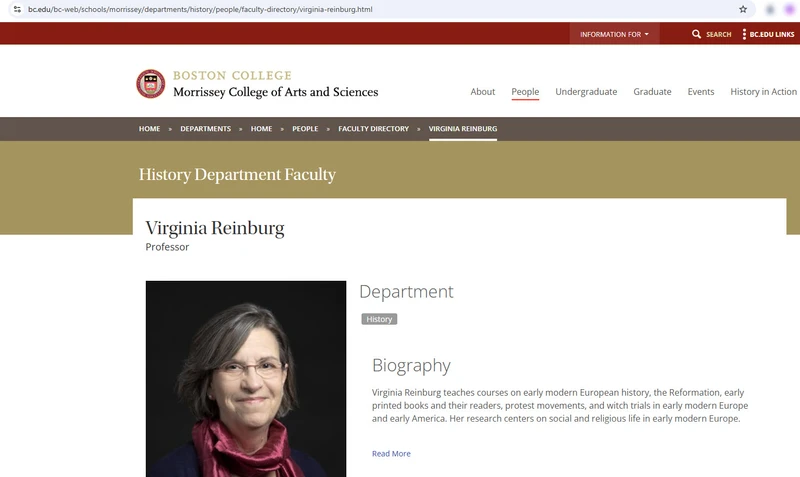
Task: Expand the Information For dropdown
Action: point(614,34)
